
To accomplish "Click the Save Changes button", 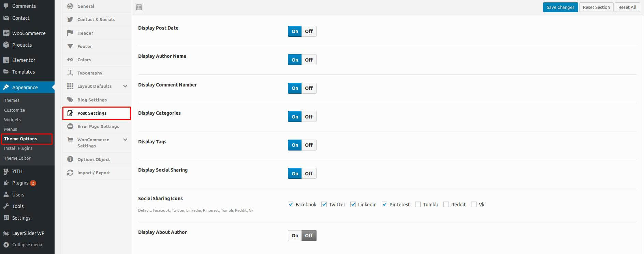I will coord(560,7).
